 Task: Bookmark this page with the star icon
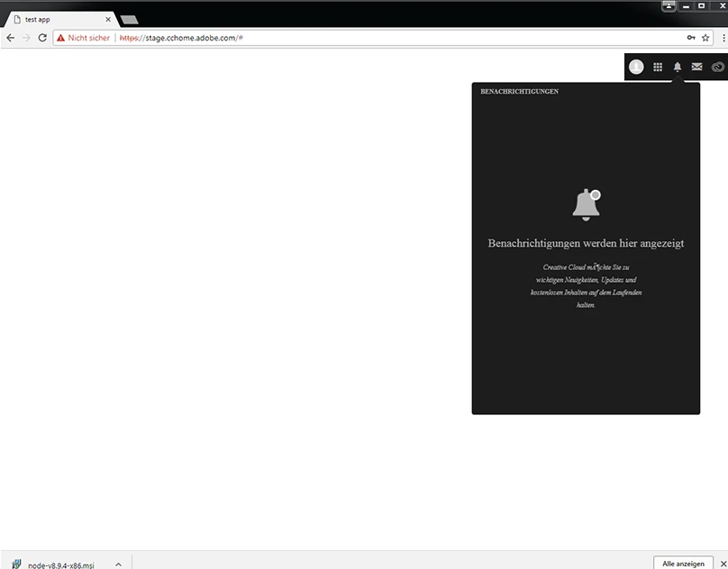point(705,38)
